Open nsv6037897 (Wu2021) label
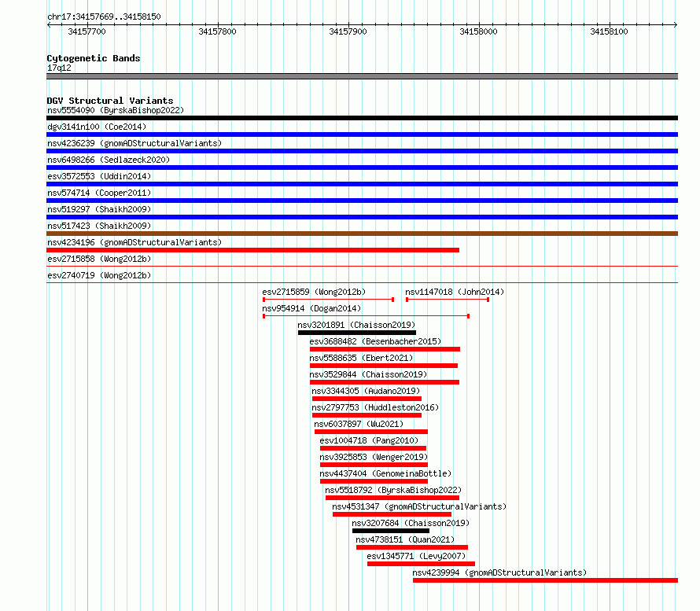 click(359, 424)
